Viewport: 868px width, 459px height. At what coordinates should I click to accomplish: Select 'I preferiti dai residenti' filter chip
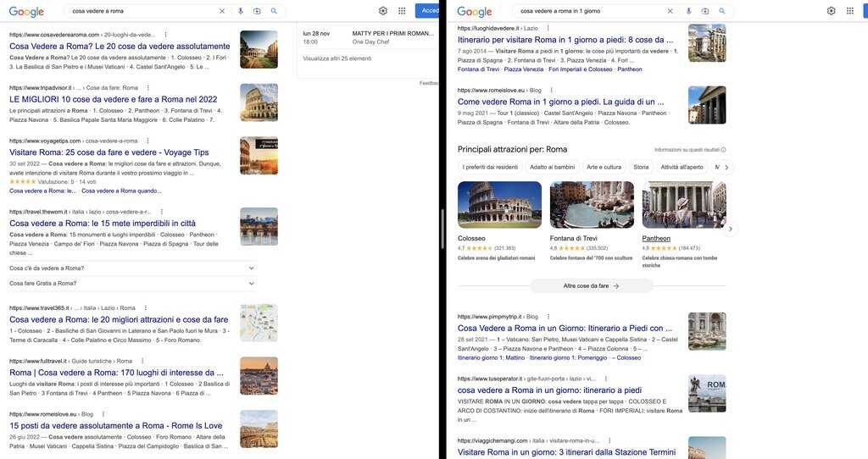(490, 167)
